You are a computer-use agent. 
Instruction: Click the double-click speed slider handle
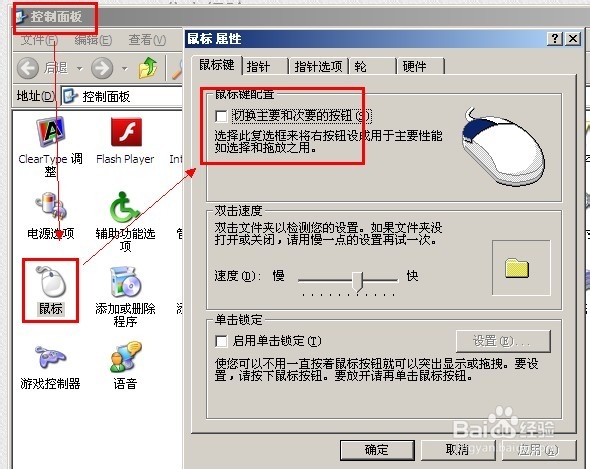tap(357, 281)
